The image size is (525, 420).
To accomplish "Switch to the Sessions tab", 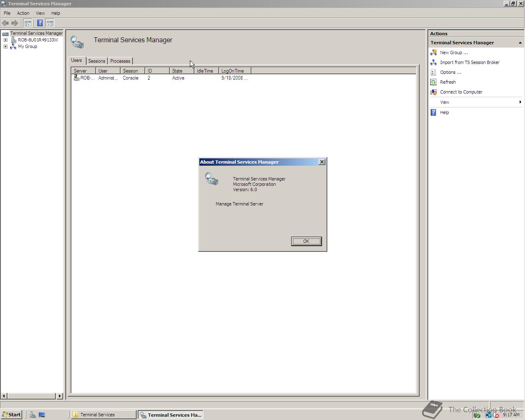I will click(x=97, y=61).
